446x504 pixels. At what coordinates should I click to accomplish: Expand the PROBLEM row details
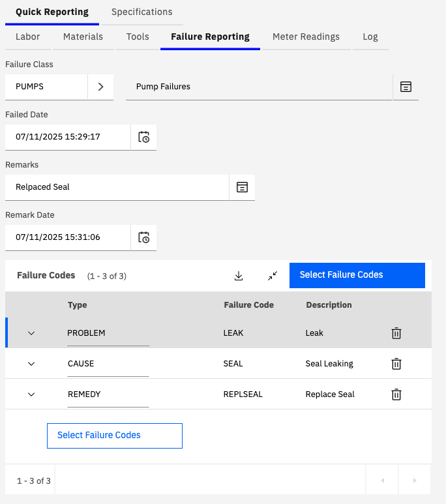point(31,333)
